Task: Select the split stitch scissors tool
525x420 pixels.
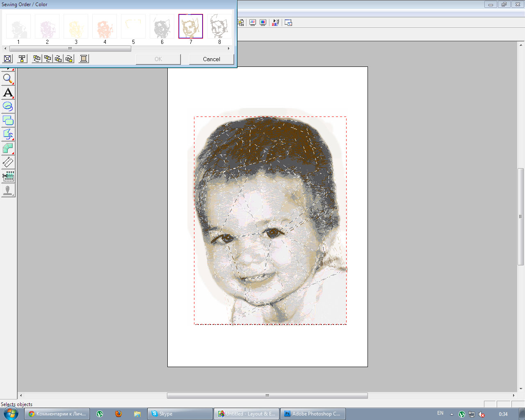Action: click(x=8, y=176)
